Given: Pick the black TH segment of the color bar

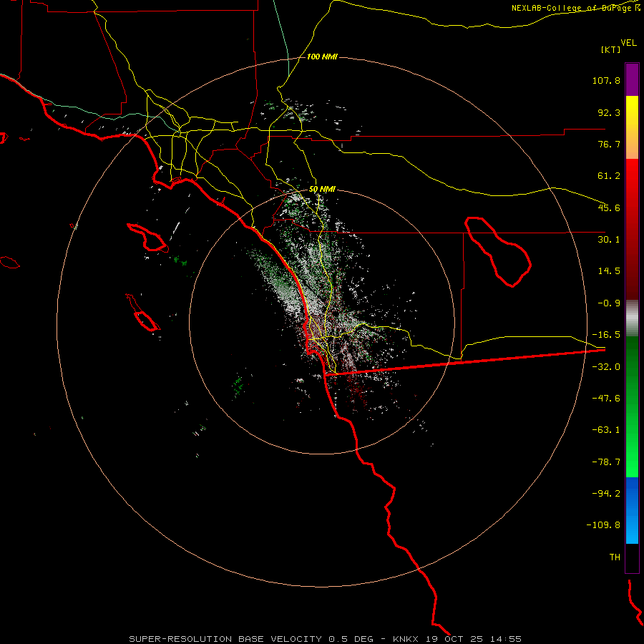Looking at the screenshot, I should tap(632, 557).
